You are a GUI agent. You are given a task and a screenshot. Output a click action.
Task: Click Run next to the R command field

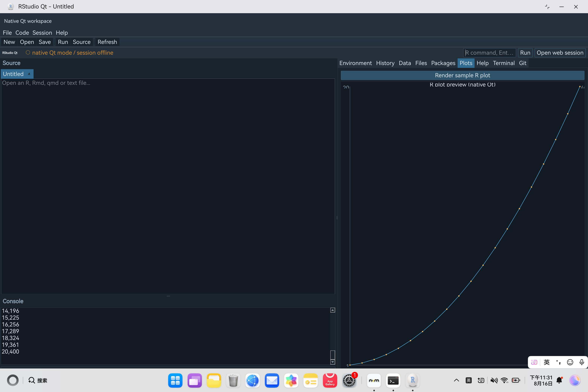pos(525,53)
